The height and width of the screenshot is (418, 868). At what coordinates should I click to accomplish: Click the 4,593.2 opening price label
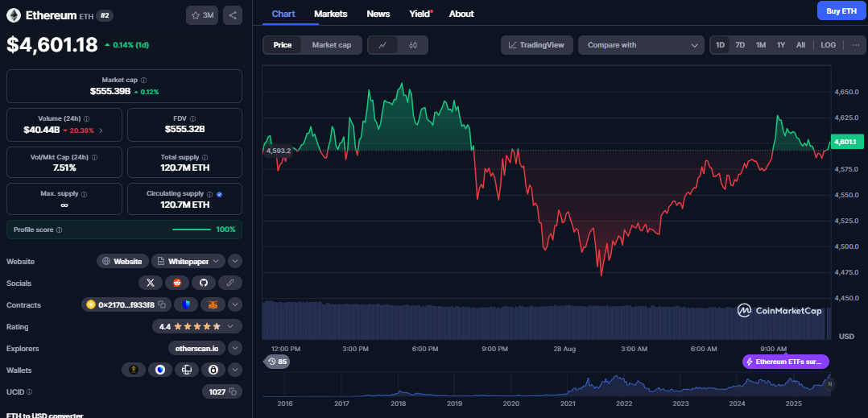point(278,151)
